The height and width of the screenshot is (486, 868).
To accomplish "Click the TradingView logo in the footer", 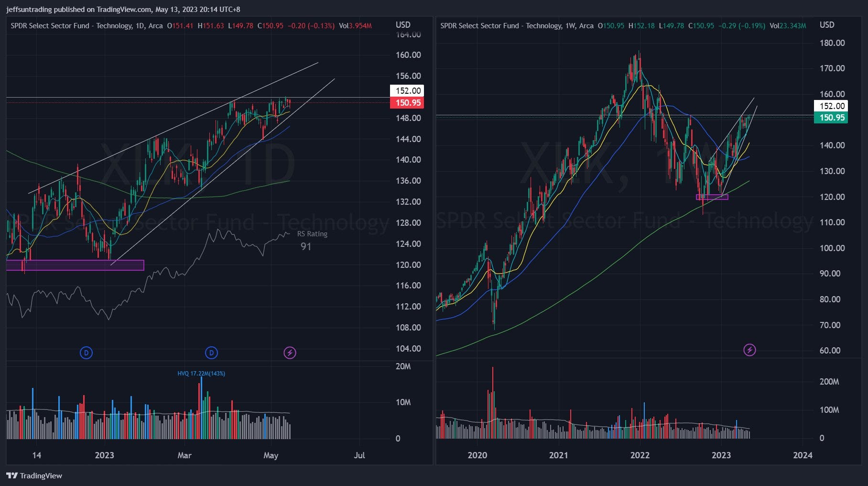I will point(34,475).
